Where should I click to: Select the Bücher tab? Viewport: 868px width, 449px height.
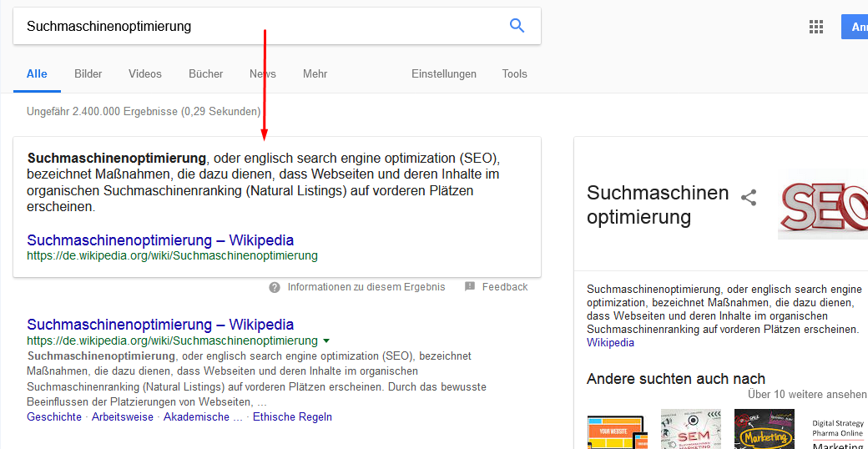205,73
